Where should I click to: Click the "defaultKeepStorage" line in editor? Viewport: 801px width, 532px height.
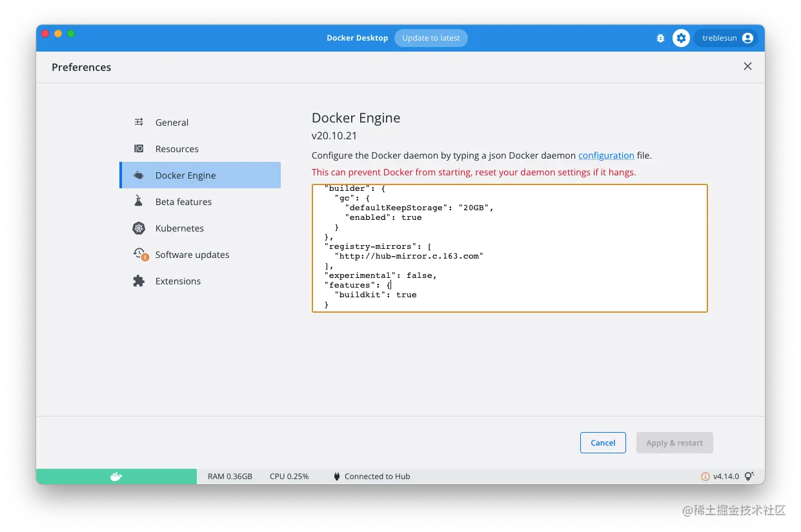(x=419, y=208)
